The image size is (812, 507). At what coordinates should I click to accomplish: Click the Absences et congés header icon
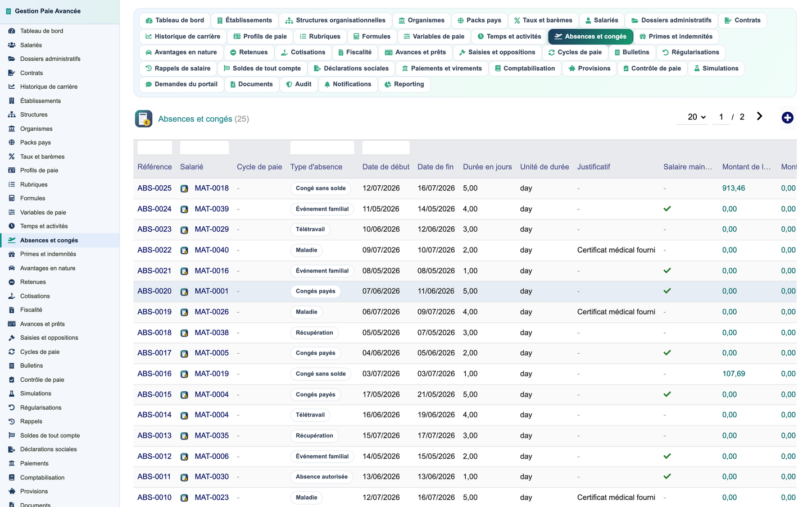pos(144,118)
